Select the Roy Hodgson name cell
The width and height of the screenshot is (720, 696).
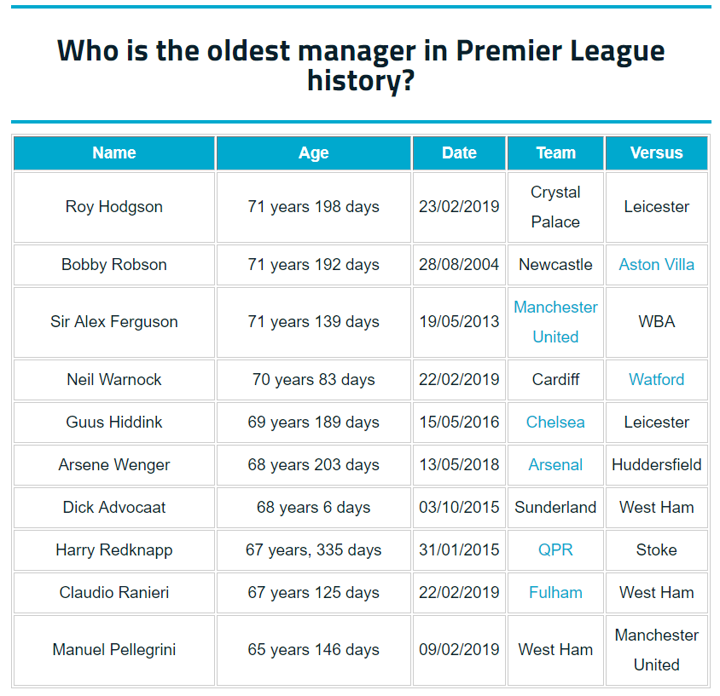pos(114,207)
